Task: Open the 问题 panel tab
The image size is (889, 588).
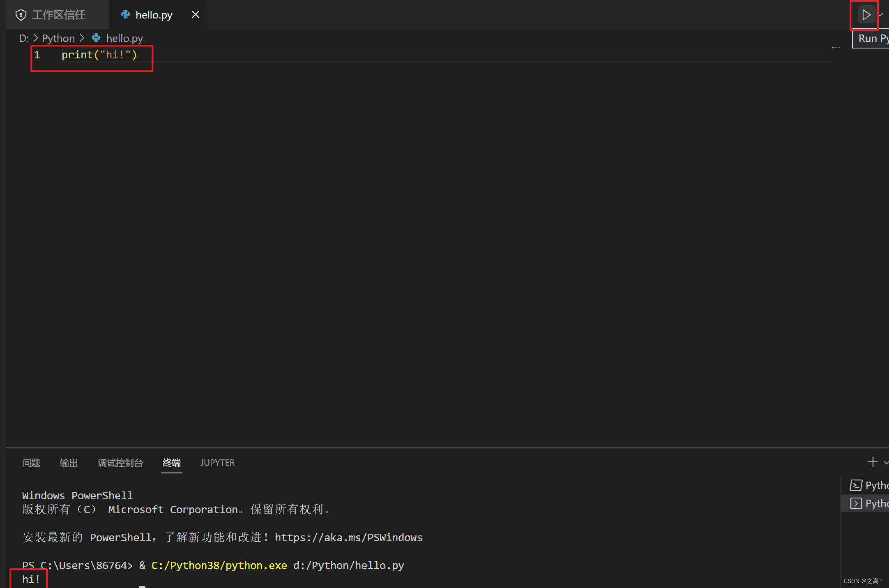Action: point(31,463)
